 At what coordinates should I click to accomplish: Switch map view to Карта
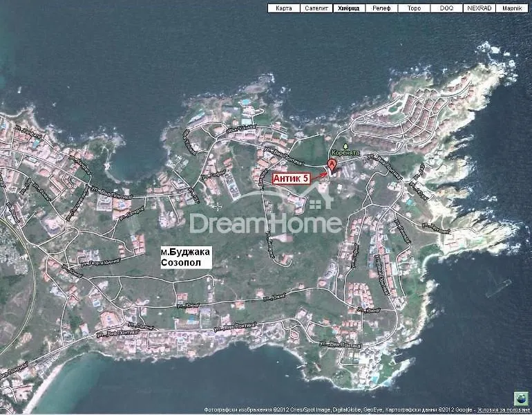point(284,8)
